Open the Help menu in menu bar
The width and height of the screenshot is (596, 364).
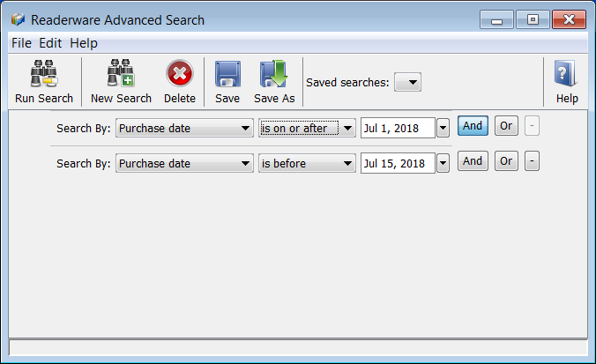pyautogui.click(x=84, y=43)
